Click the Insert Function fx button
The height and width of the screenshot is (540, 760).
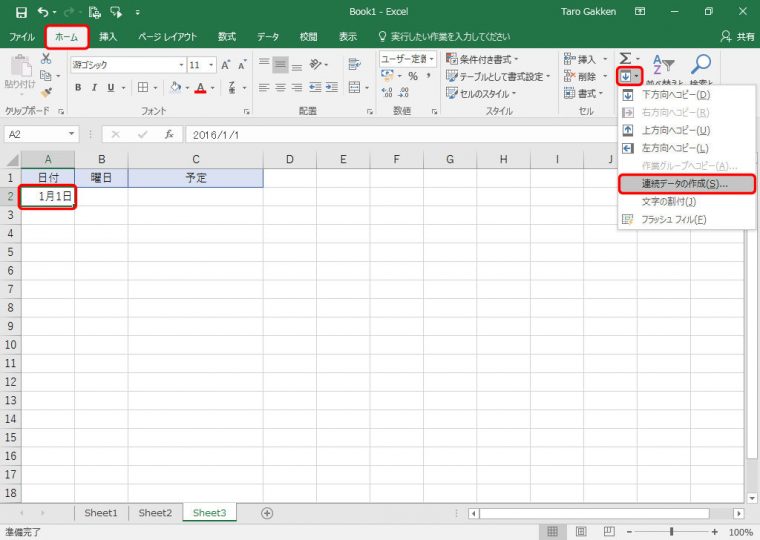(x=169, y=134)
